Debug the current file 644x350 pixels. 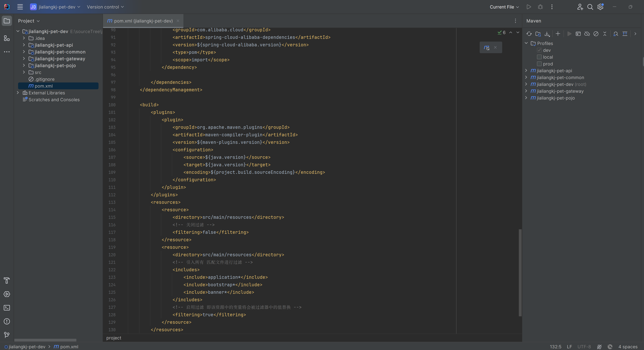540,7
